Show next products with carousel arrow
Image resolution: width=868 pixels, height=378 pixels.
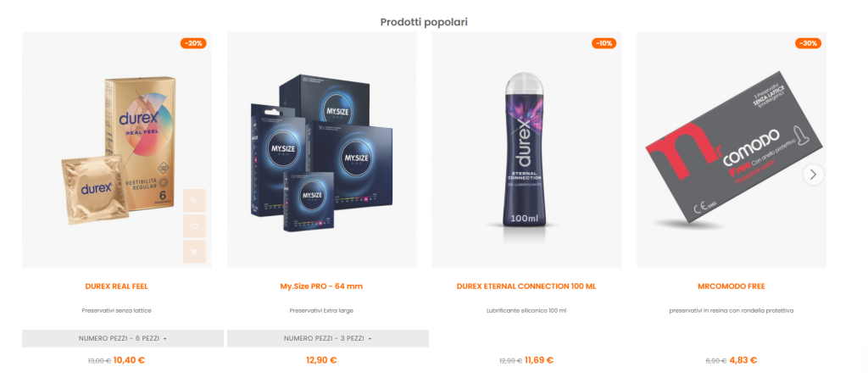[813, 175]
